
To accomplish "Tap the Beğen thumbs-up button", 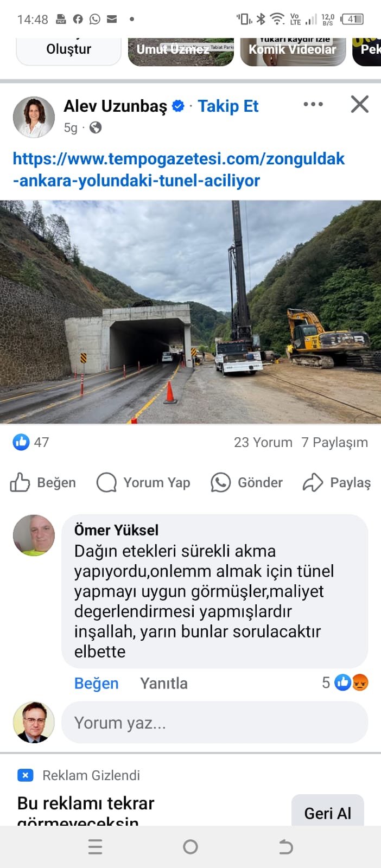I will (43, 482).
